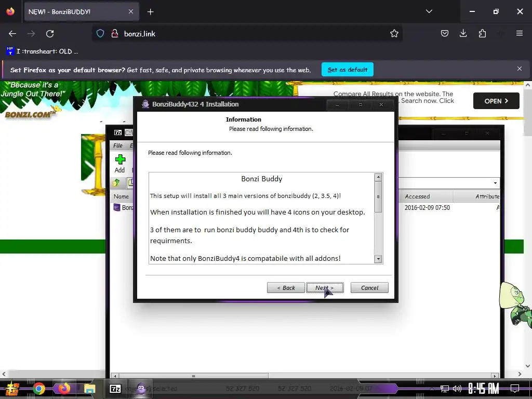Go up one folder level in 7-Zip
Screen dimensions: 532x399
[116, 183]
